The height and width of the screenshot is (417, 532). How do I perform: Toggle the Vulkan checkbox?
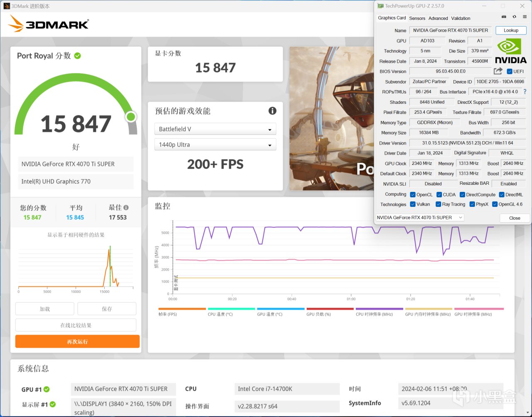coord(413,204)
